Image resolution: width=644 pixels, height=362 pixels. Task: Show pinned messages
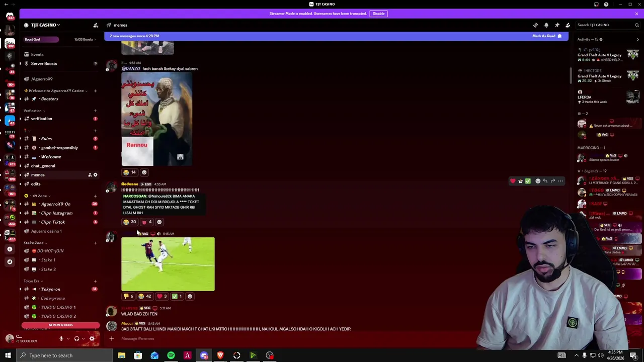[x=557, y=25]
